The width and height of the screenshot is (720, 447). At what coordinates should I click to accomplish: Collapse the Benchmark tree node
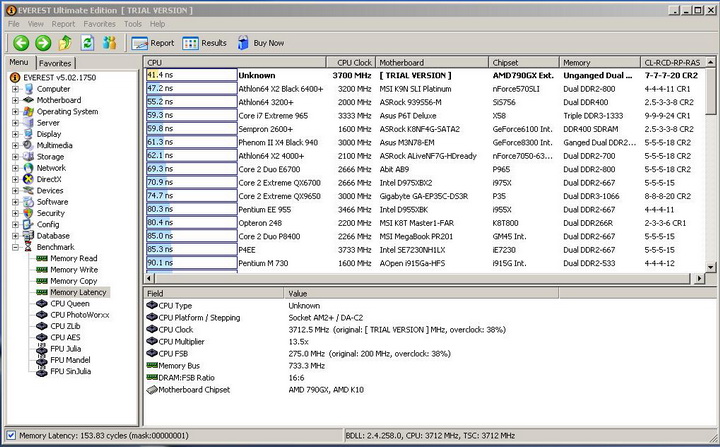click(15, 247)
